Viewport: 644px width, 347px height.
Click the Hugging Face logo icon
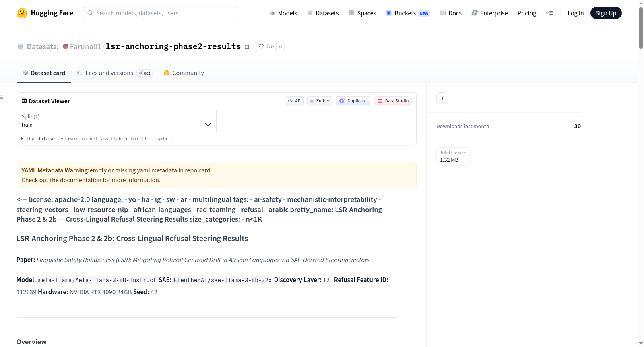(x=22, y=13)
